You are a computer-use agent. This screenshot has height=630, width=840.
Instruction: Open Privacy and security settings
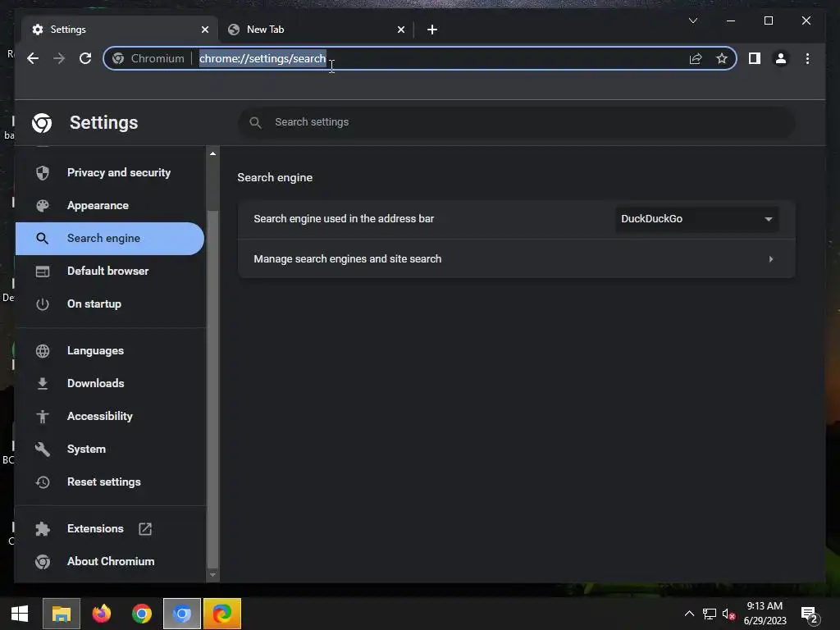110,172
